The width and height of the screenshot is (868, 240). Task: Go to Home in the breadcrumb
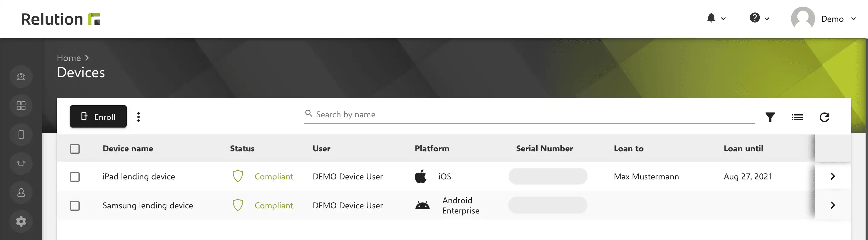click(69, 58)
